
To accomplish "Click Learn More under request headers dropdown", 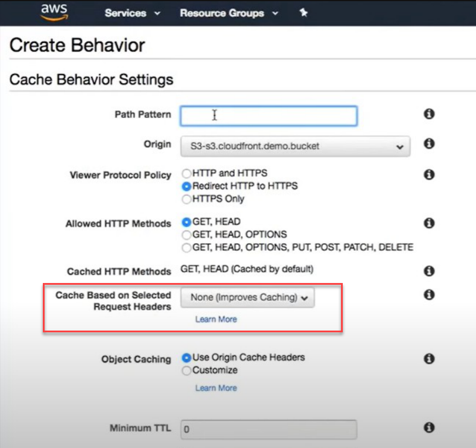I will pyautogui.click(x=216, y=319).
